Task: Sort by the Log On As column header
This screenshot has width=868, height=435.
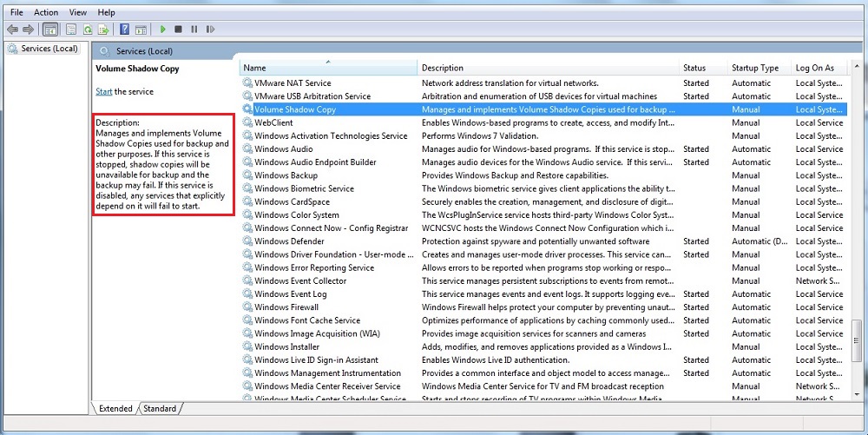Action: pyautogui.click(x=819, y=68)
